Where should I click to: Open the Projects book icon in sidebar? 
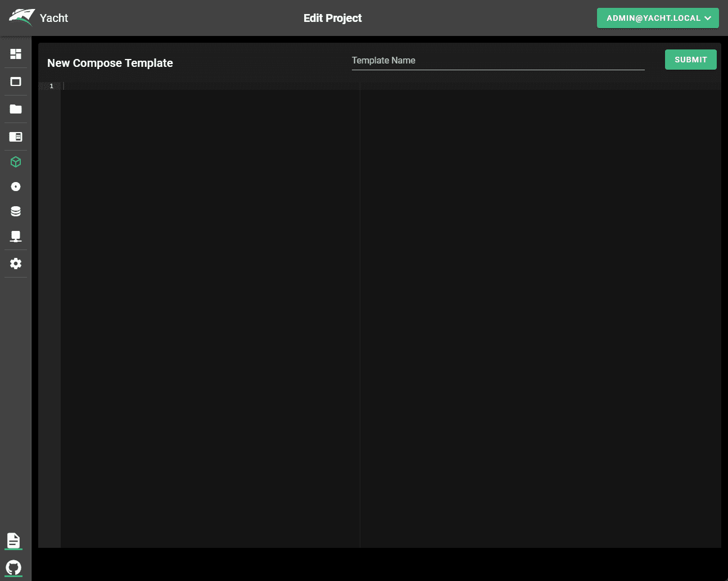pyautogui.click(x=16, y=137)
